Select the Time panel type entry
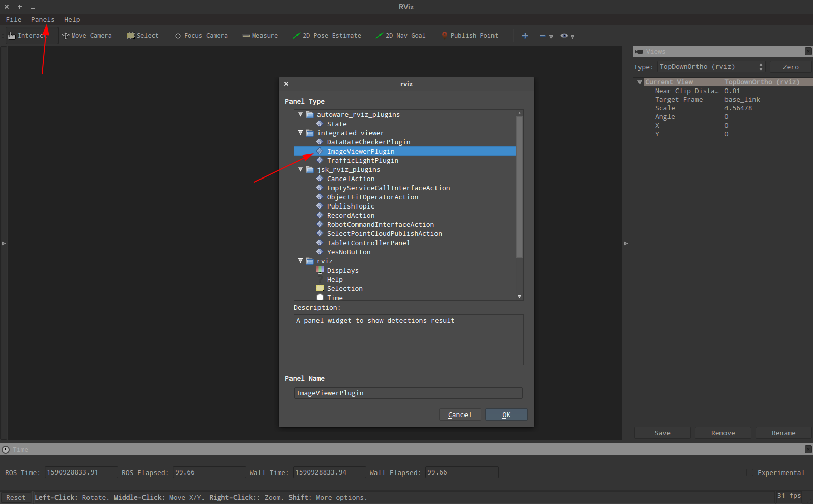 point(335,298)
